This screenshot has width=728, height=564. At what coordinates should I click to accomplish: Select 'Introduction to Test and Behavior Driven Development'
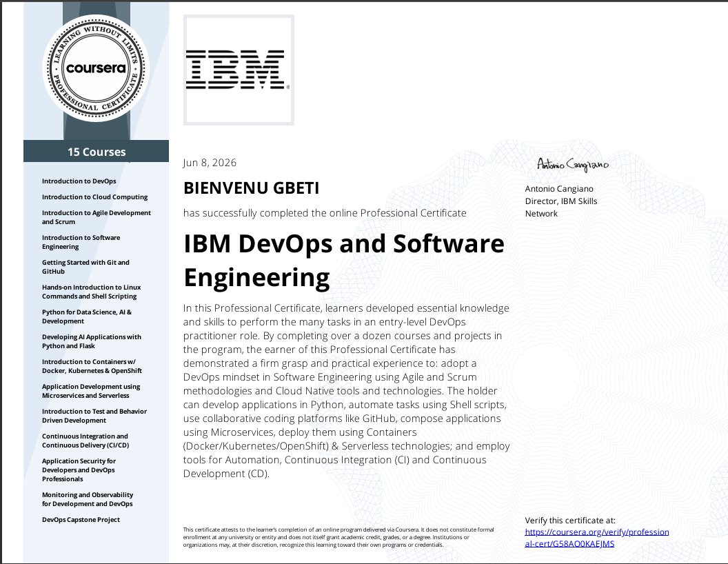[x=94, y=416]
